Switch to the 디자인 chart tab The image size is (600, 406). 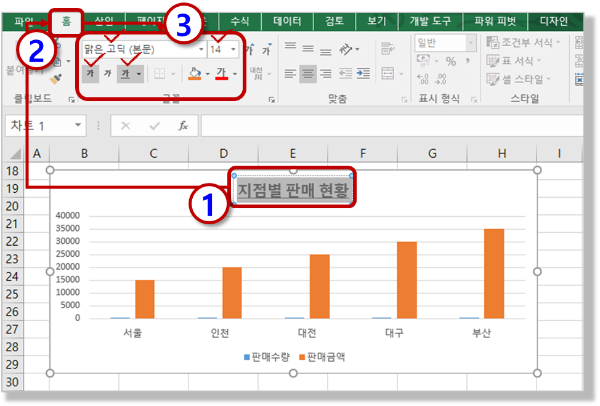[554, 21]
